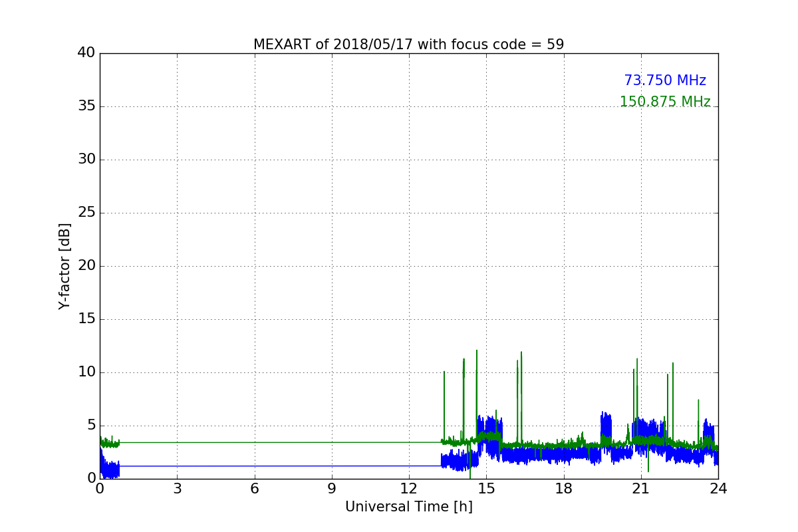Image resolution: width=798 pixels, height=532 pixels.
Task: Click the flat blue line between 3 and 12 h
Action: point(279,466)
